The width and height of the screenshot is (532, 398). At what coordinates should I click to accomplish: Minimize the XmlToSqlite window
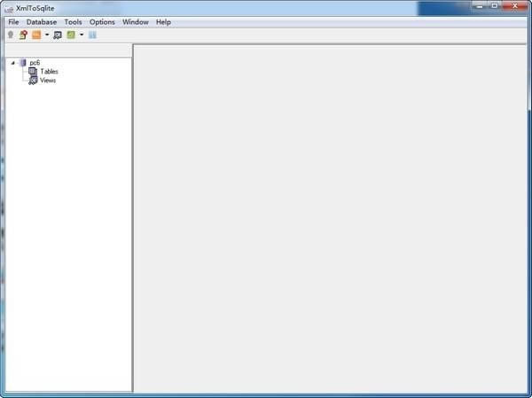pos(479,6)
